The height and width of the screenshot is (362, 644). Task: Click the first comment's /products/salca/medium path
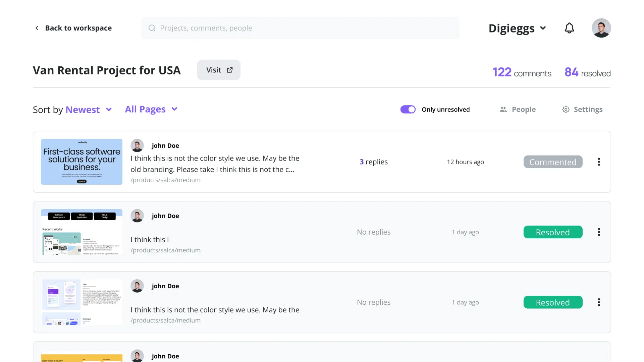coord(166,180)
